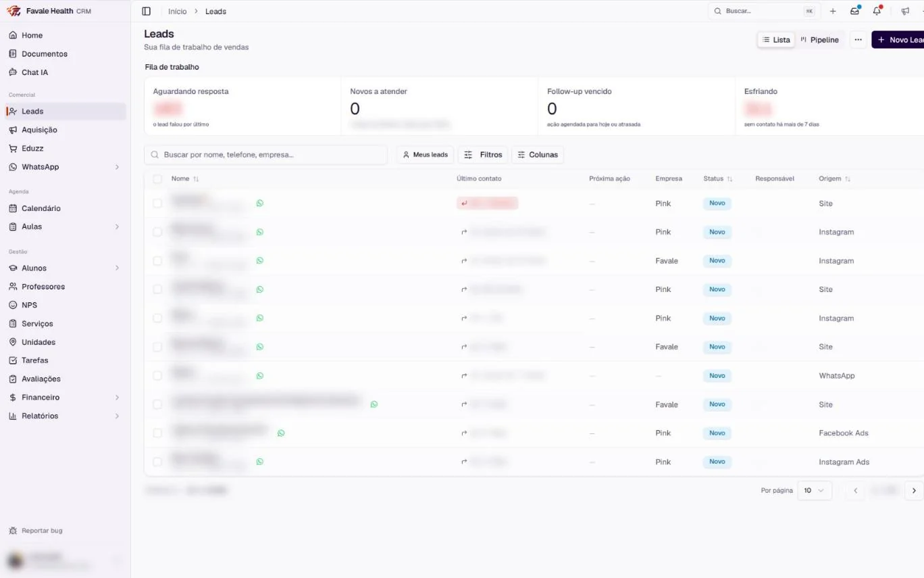Switch to Lista view
Image resolution: width=924 pixels, height=578 pixels.
(776, 40)
